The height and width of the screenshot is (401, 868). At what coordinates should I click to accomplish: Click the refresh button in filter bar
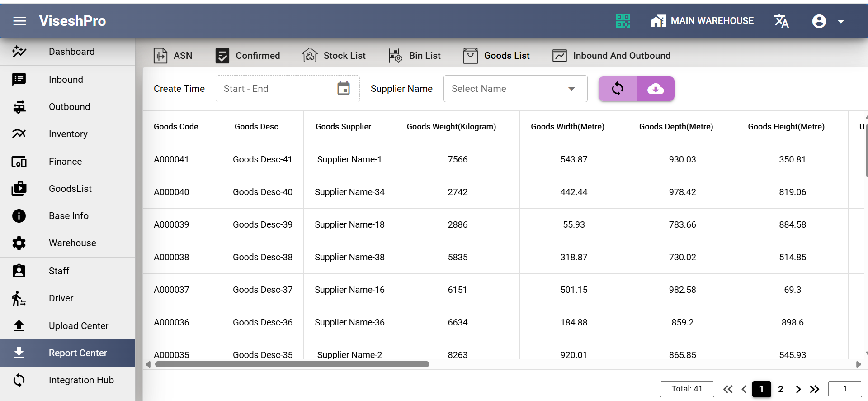pyautogui.click(x=618, y=89)
